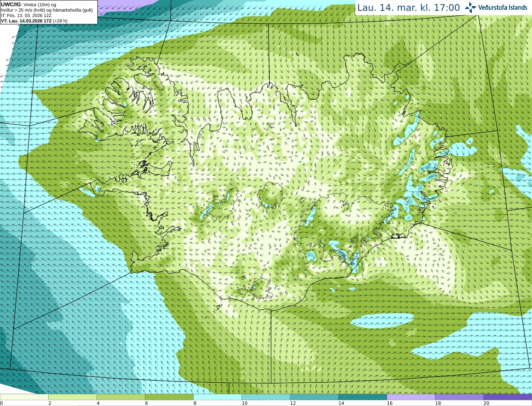
Task: Click the legend scale value 6
Action: click(x=146, y=403)
